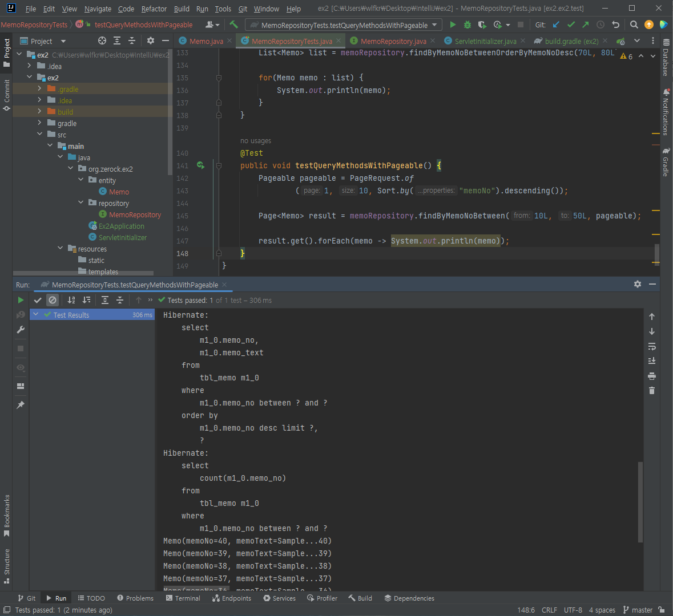The height and width of the screenshot is (616, 673).
Task: Run with coverage icon in toolbar
Action: [482, 25]
